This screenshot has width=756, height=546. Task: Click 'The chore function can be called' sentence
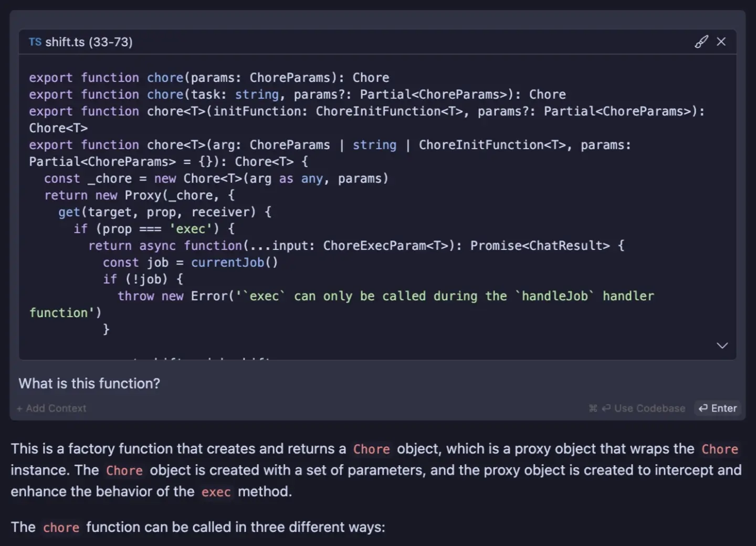[198, 527]
